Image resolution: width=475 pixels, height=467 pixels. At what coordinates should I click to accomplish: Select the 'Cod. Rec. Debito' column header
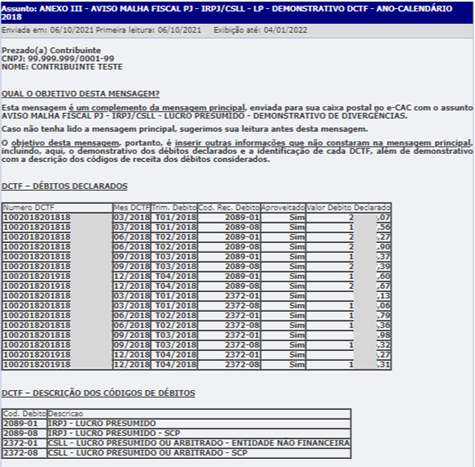tap(229, 208)
